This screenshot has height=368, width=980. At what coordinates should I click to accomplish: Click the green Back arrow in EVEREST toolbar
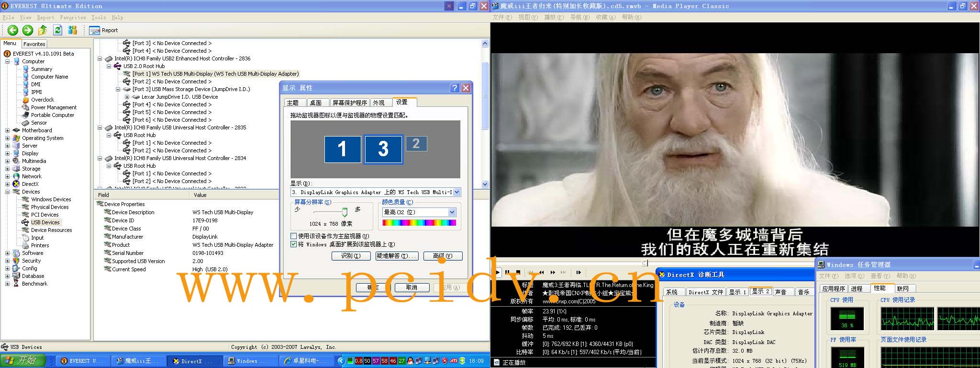(x=13, y=30)
